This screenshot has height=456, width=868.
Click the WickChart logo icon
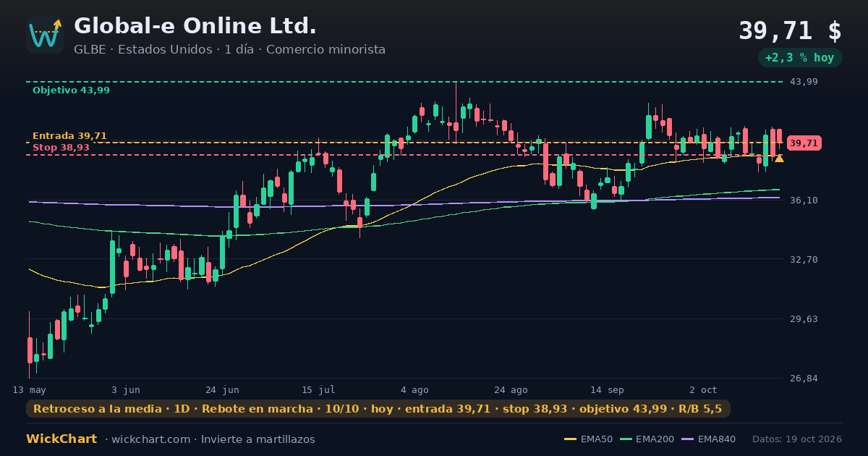45,35
